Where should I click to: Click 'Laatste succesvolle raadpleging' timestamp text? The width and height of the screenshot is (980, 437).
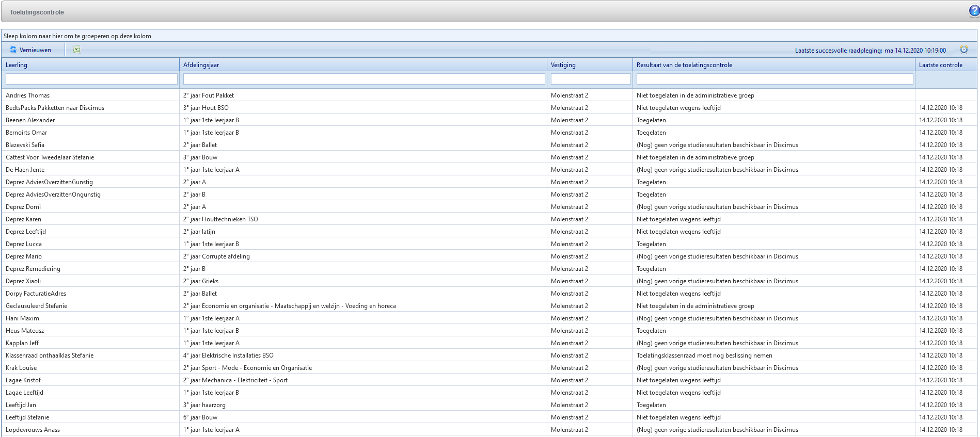coord(871,51)
